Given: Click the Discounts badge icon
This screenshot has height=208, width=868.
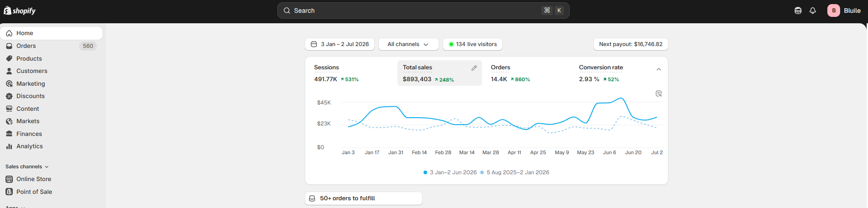Looking at the screenshot, I should pyautogui.click(x=9, y=96).
